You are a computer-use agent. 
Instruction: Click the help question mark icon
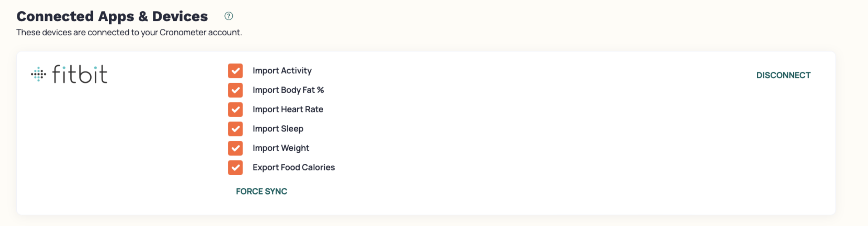point(228,16)
